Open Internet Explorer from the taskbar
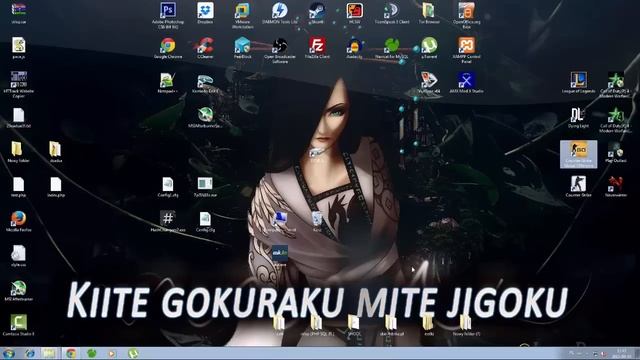The image size is (640, 360). [30, 353]
